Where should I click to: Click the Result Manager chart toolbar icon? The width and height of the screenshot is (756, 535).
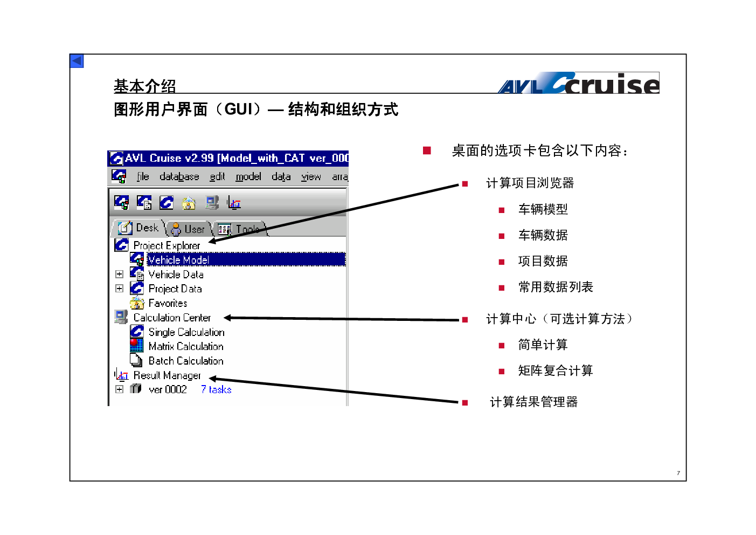point(234,203)
